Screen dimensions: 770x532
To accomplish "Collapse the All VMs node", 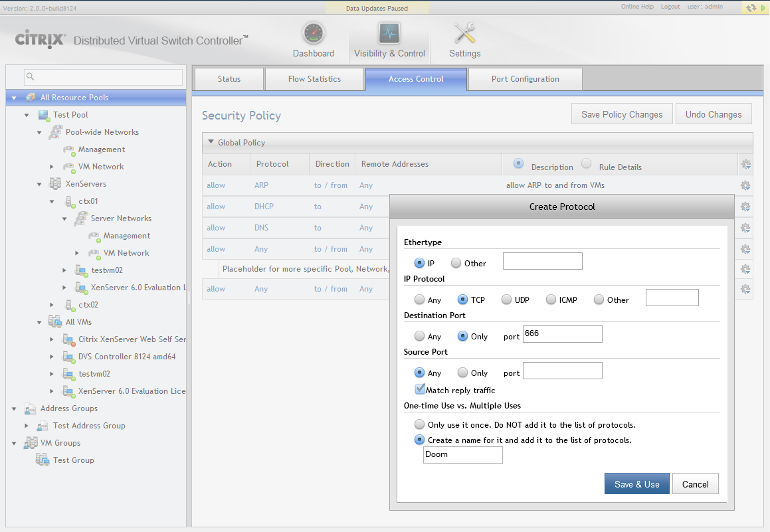I will (x=39, y=322).
